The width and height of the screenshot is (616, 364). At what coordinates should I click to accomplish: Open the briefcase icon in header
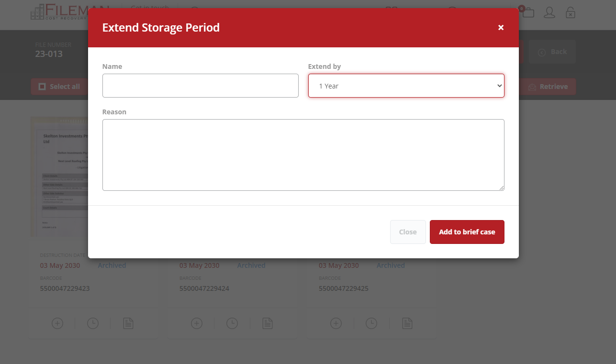pyautogui.click(x=528, y=12)
